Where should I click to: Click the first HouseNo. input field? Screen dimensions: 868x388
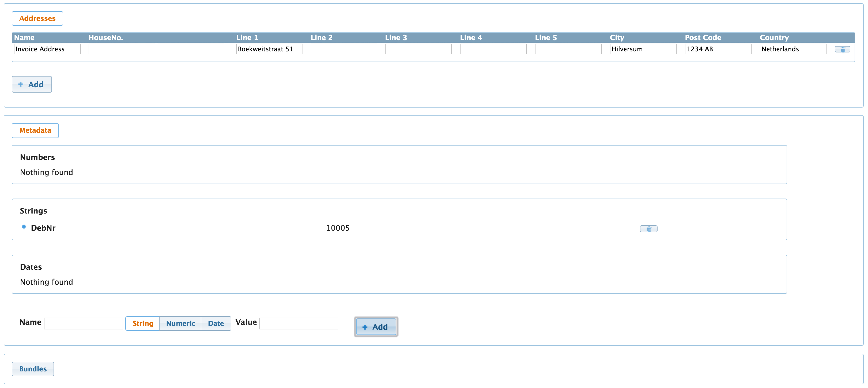point(121,49)
